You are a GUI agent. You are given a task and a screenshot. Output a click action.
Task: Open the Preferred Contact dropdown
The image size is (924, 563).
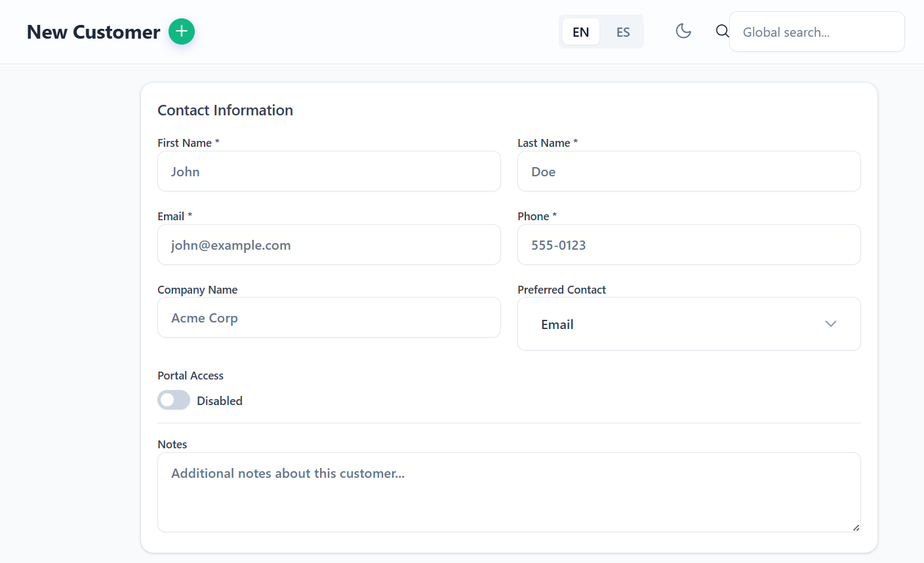(x=689, y=324)
